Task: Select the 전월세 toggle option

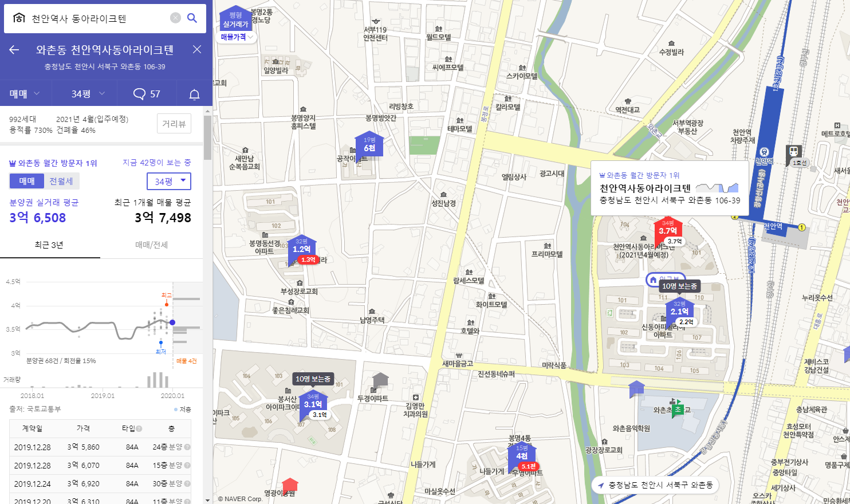Action: pyautogui.click(x=61, y=181)
